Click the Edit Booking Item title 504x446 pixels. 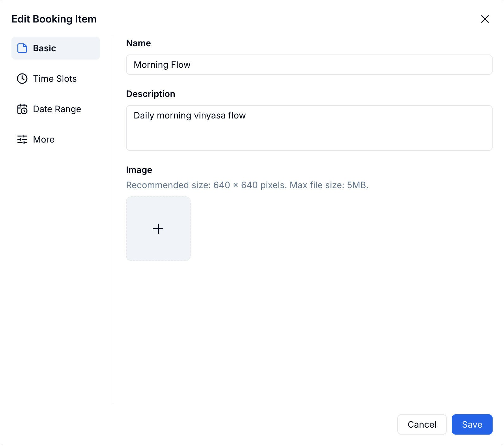pos(54,19)
